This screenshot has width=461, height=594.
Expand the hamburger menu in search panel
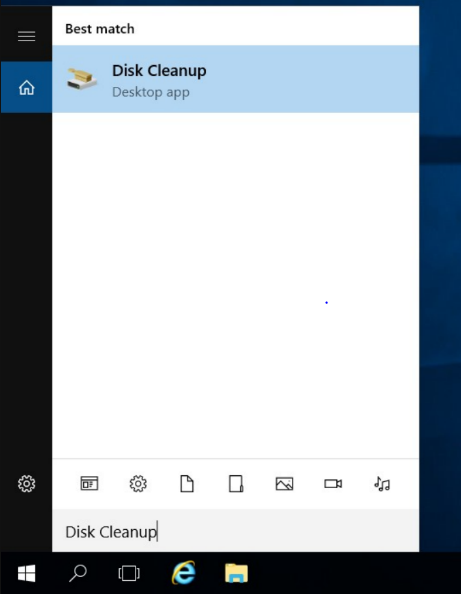click(x=27, y=36)
